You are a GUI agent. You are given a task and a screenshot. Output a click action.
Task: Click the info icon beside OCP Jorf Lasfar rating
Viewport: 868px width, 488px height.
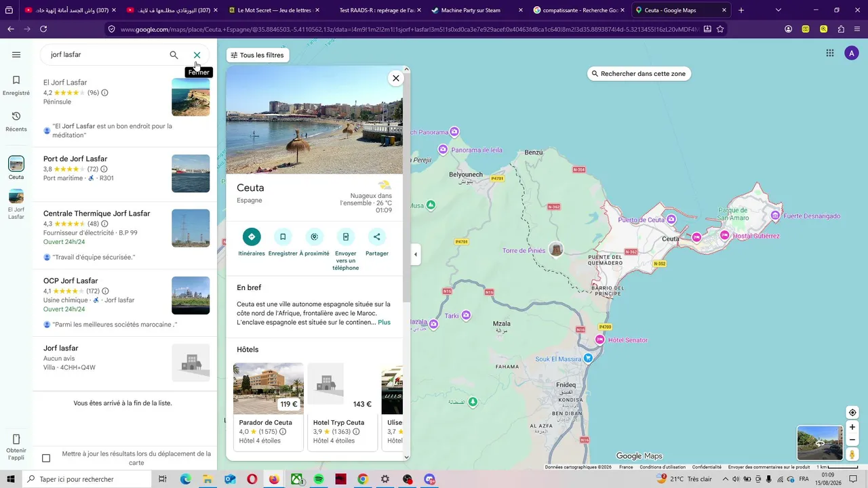point(105,291)
